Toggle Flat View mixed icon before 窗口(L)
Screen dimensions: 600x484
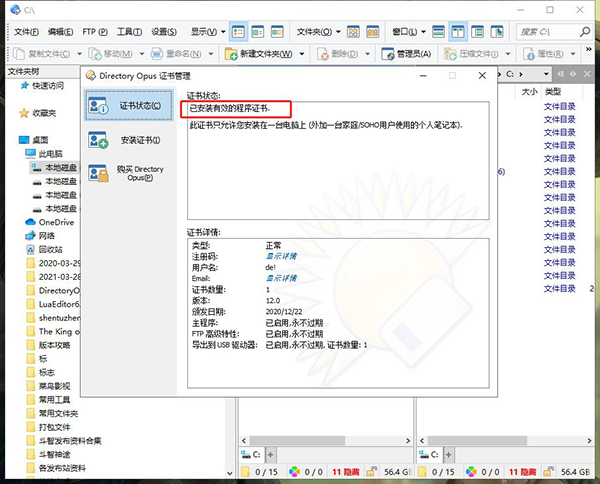tap(372, 32)
